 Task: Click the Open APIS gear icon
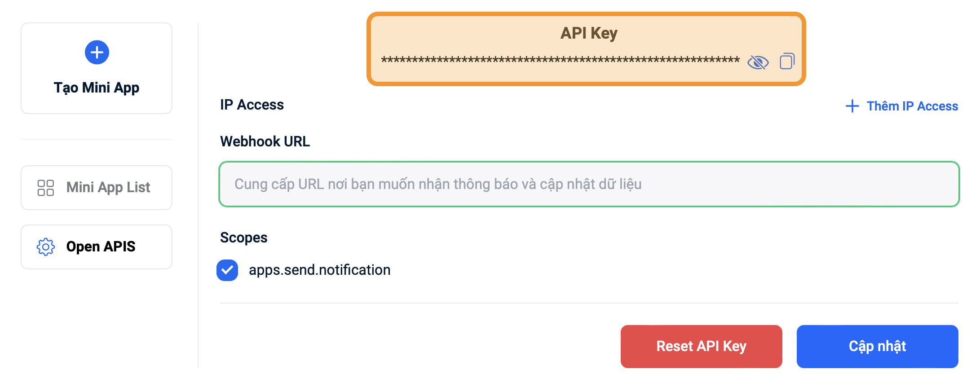click(45, 246)
